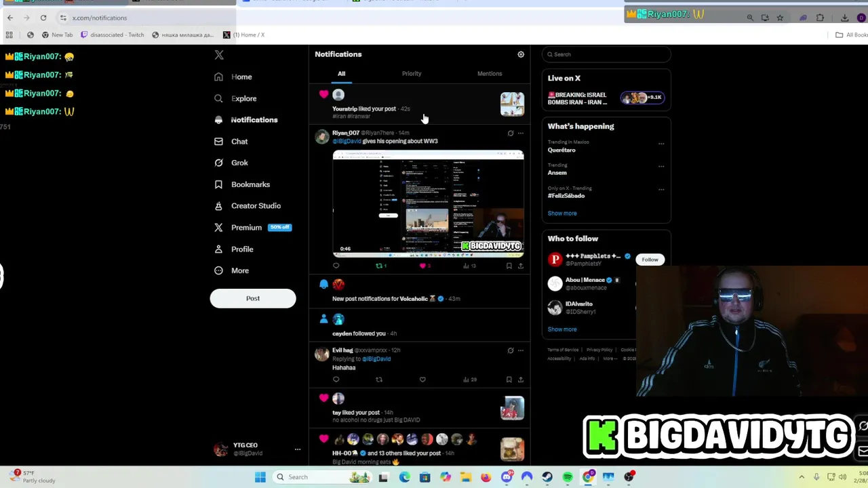868x488 pixels.
Task: Open options for Querétaro trend
Action: [x=661, y=144]
